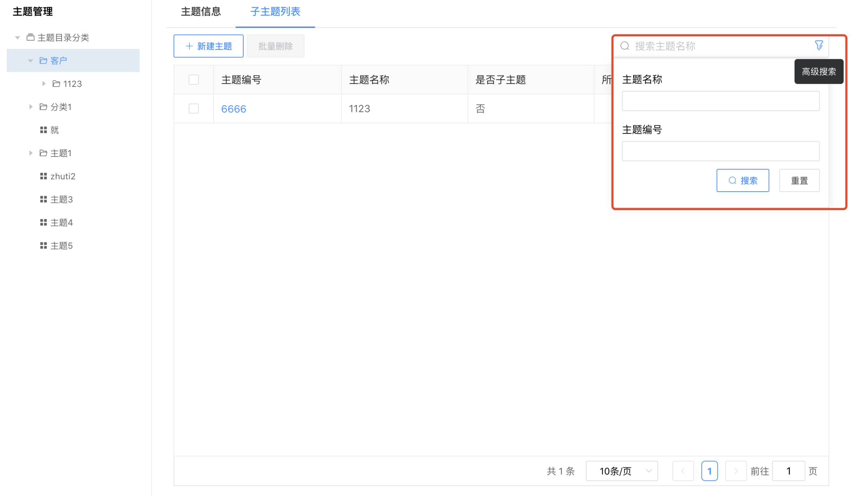Open theme 6666 via its link
The height and width of the screenshot is (504, 863).
[x=233, y=108]
